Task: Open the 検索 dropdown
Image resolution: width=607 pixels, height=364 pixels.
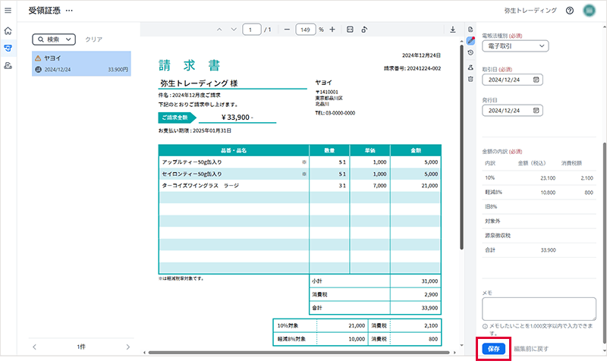Action: [54, 39]
